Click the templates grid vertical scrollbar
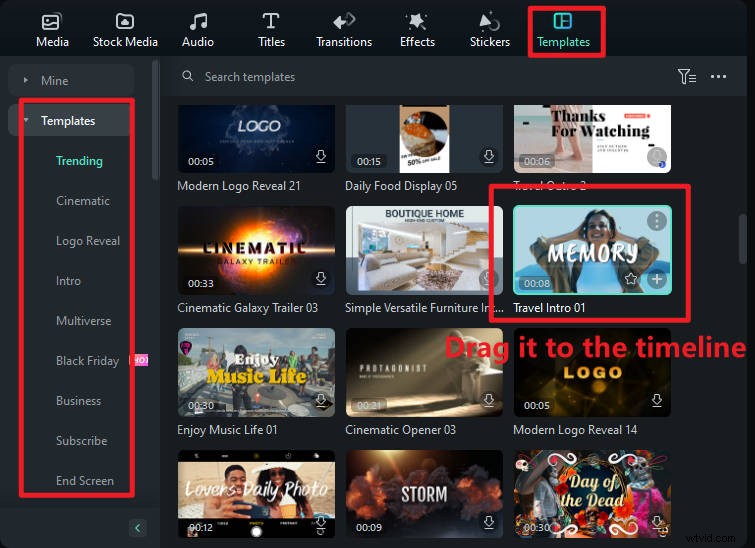755x548 pixels. point(743,239)
